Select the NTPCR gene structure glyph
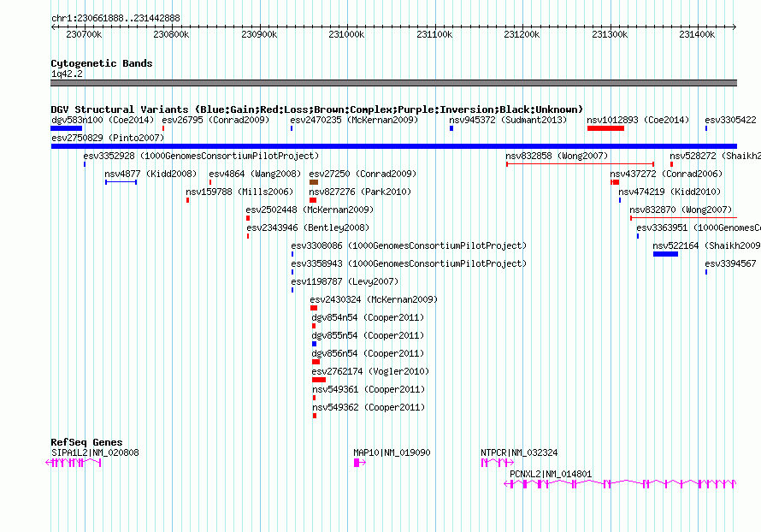 pos(498,463)
